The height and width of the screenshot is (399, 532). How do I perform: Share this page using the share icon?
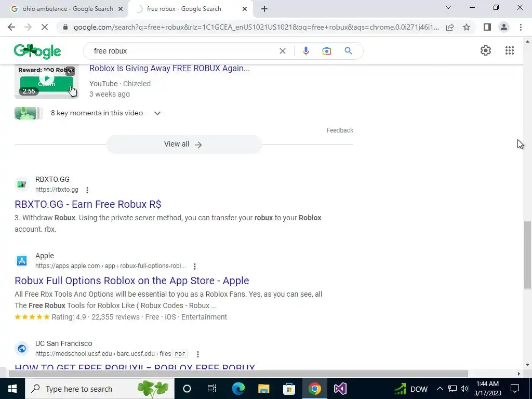(x=450, y=27)
